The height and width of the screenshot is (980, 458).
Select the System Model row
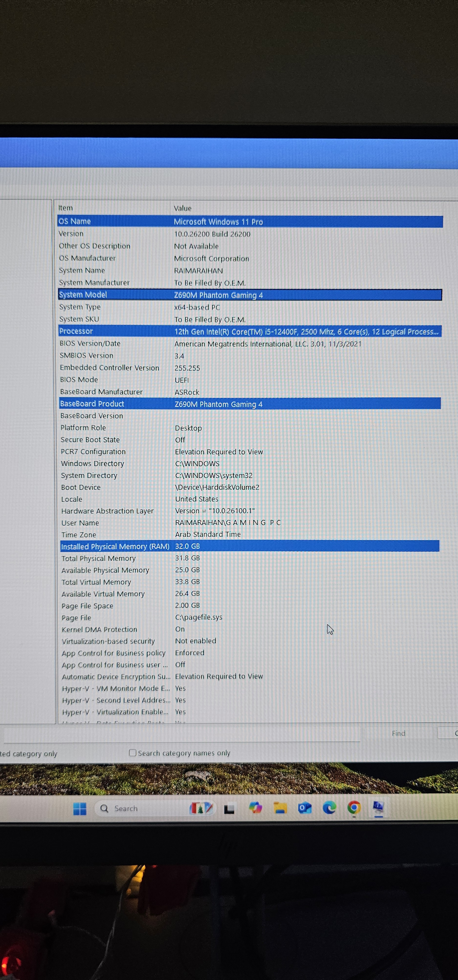[x=250, y=295]
